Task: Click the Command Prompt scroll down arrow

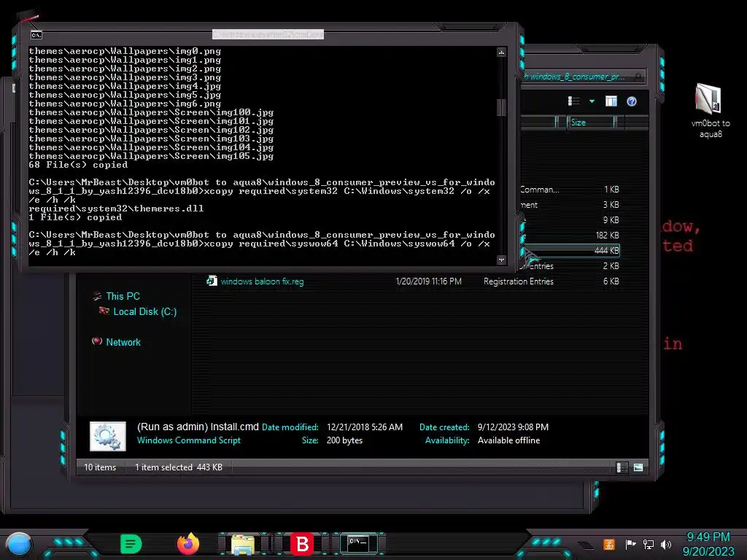Action: click(x=501, y=260)
